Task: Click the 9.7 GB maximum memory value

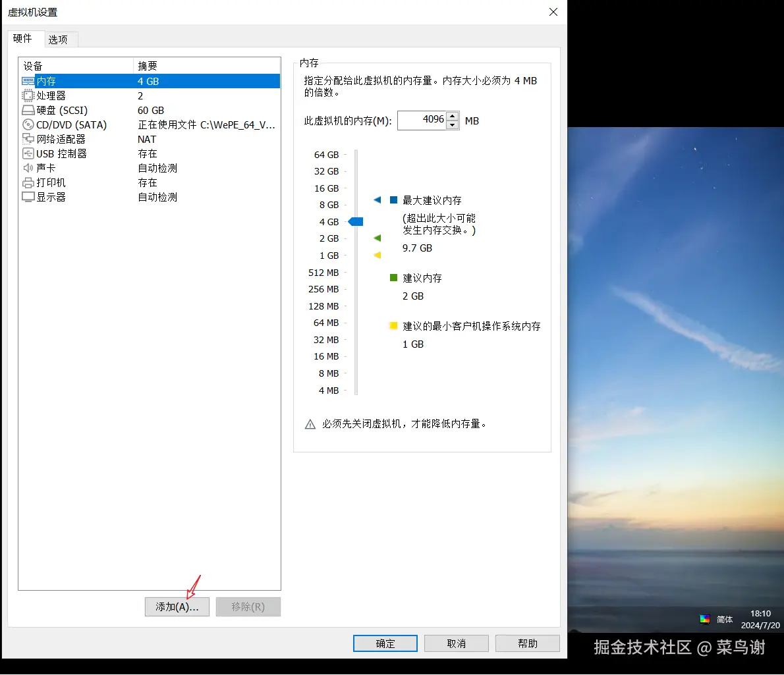Action: (x=418, y=248)
